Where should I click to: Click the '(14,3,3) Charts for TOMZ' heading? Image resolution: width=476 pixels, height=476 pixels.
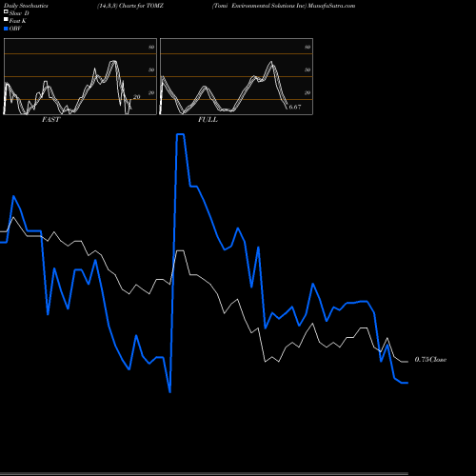pos(130,6)
